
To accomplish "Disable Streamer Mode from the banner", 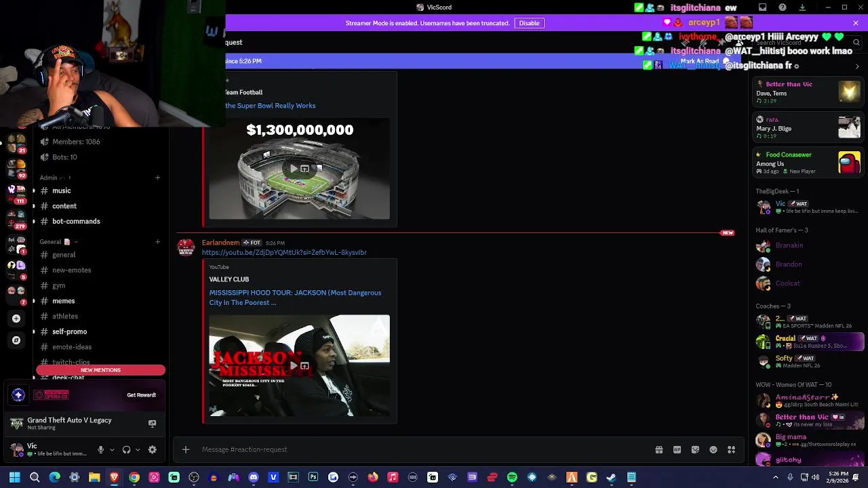I will pyautogui.click(x=529, y=23).
